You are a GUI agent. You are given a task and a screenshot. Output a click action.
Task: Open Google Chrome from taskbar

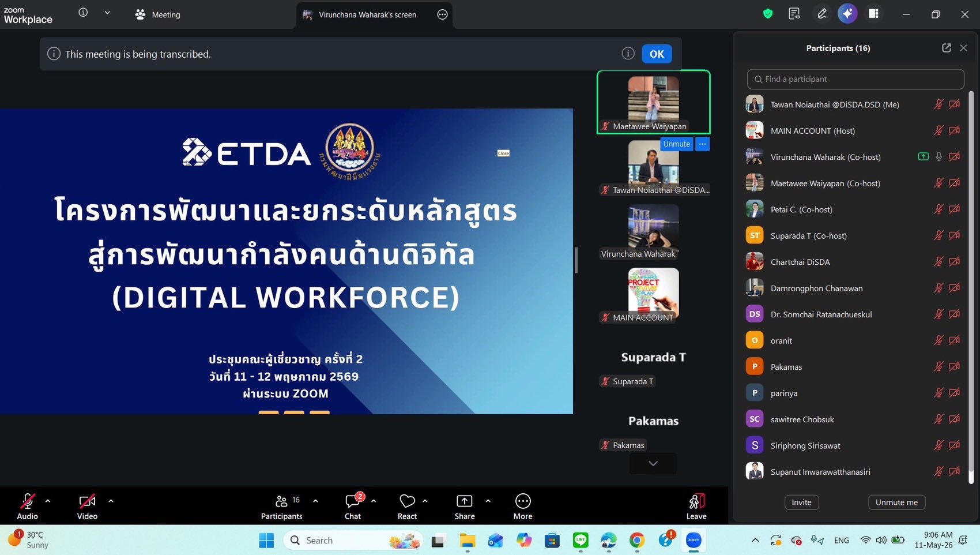(x=637, y=541)
